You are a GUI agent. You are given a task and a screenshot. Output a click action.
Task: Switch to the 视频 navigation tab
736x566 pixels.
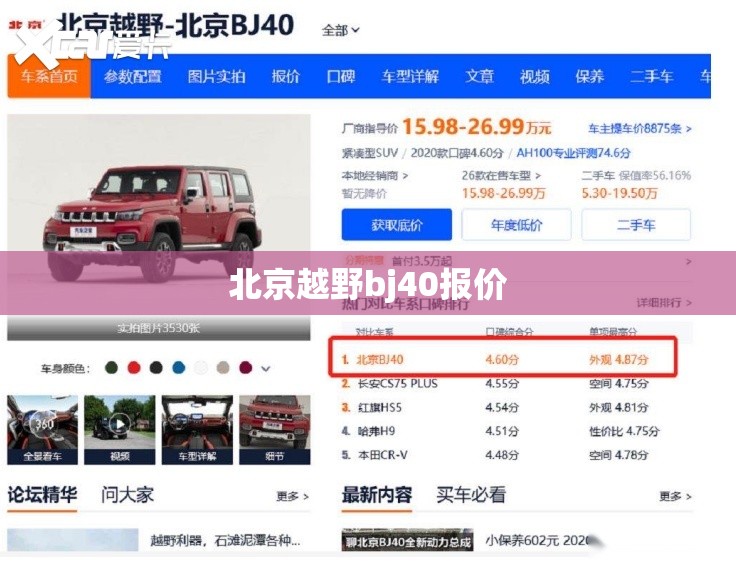(x=534, y=76)
